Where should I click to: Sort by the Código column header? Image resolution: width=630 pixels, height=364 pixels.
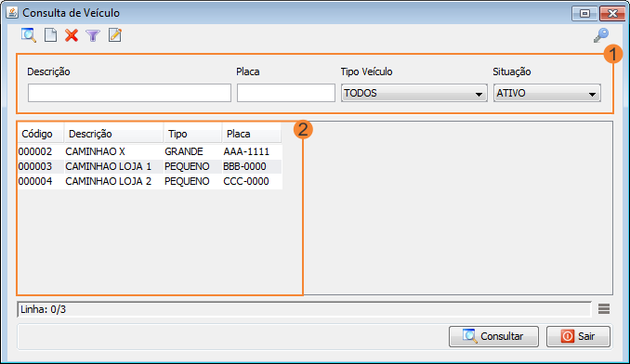pos(41,134)
